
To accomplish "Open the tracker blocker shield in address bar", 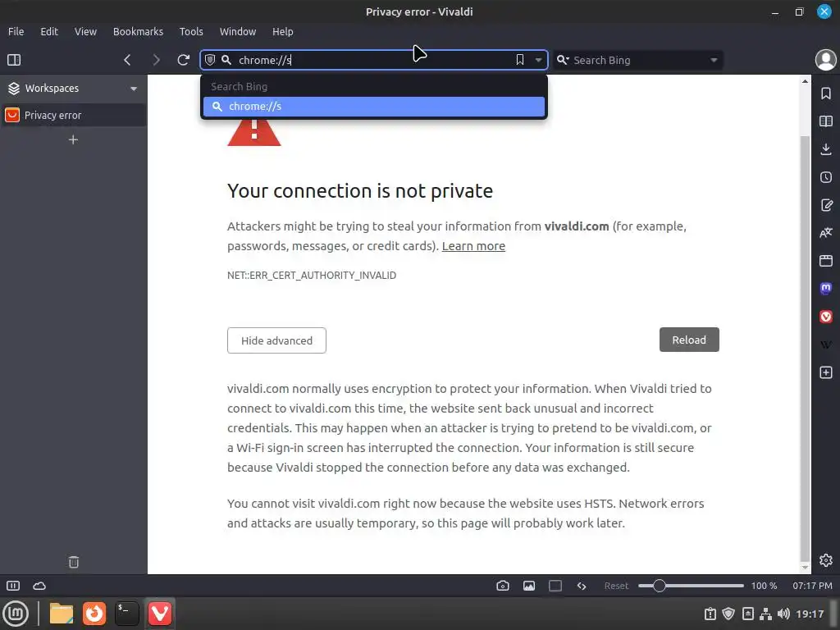I will pyautogui.click(x=210, y=60).
